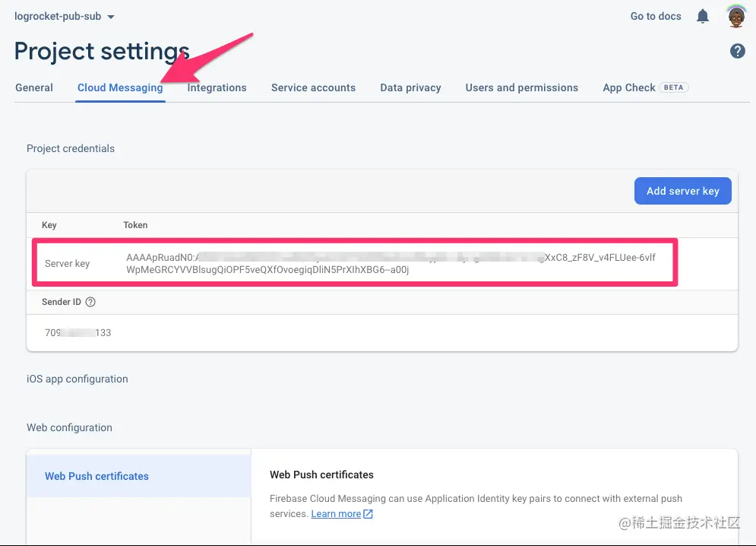
Task: Select the Sender ID number
Action: 77,332
